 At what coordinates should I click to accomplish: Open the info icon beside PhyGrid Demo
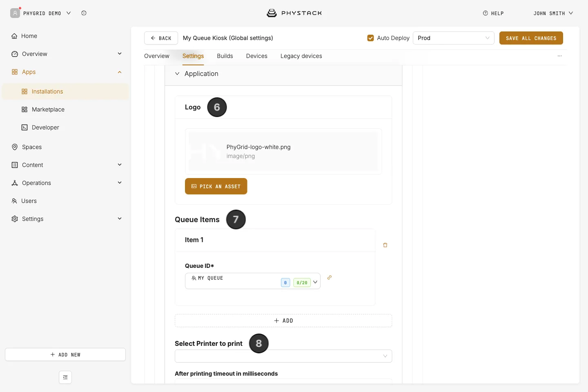coord(84,13)
